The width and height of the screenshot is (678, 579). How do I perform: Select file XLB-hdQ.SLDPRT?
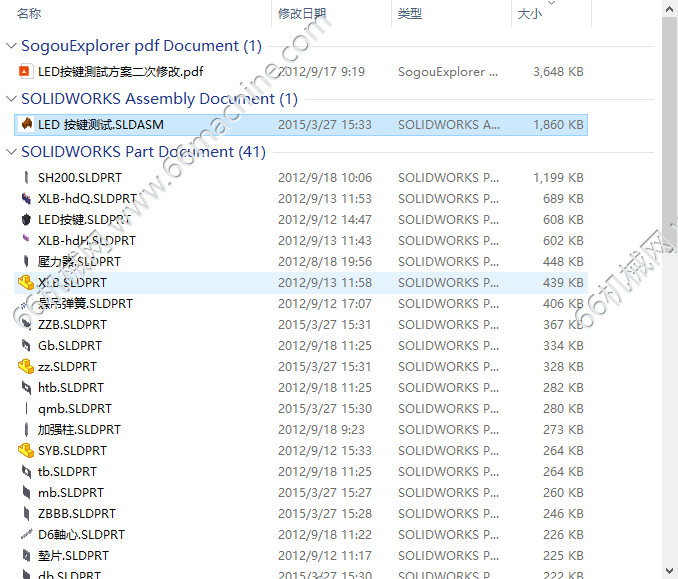pyautogui.click(x=87, y=198)
